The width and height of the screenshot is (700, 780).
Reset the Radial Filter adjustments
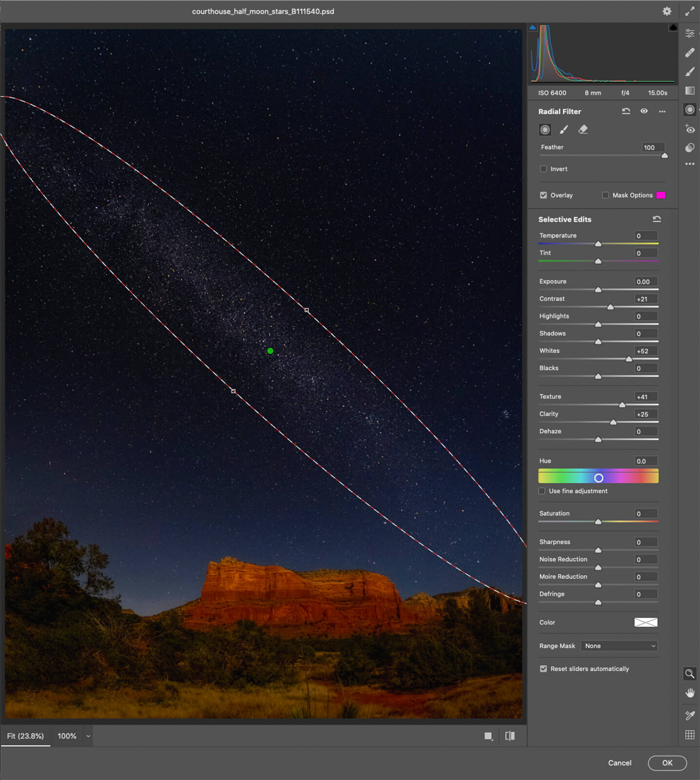626,111
